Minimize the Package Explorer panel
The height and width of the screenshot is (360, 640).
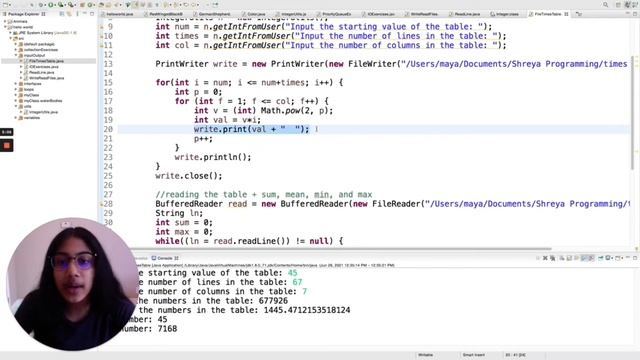(x=85, y=14)
